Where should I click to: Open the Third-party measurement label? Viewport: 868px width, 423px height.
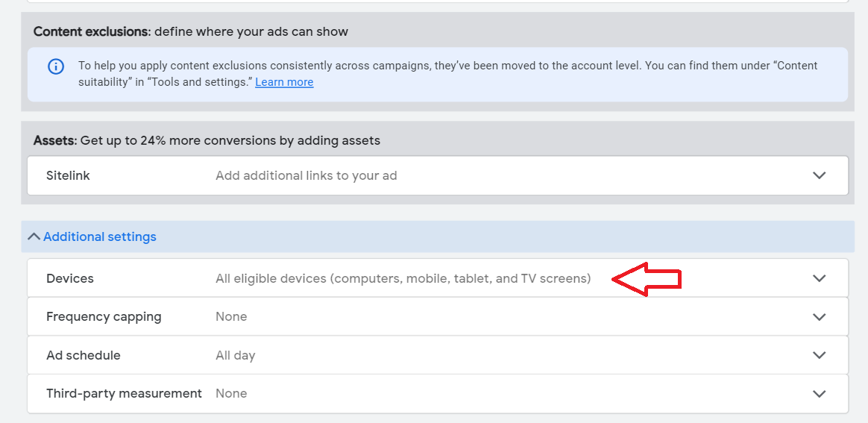point(124,394)
